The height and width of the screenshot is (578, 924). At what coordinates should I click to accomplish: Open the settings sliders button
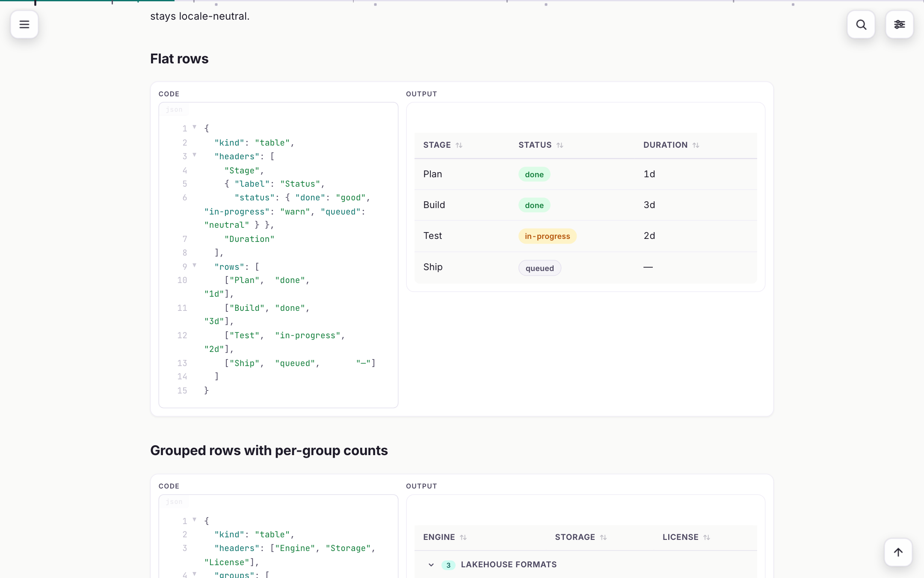[899, 24]
